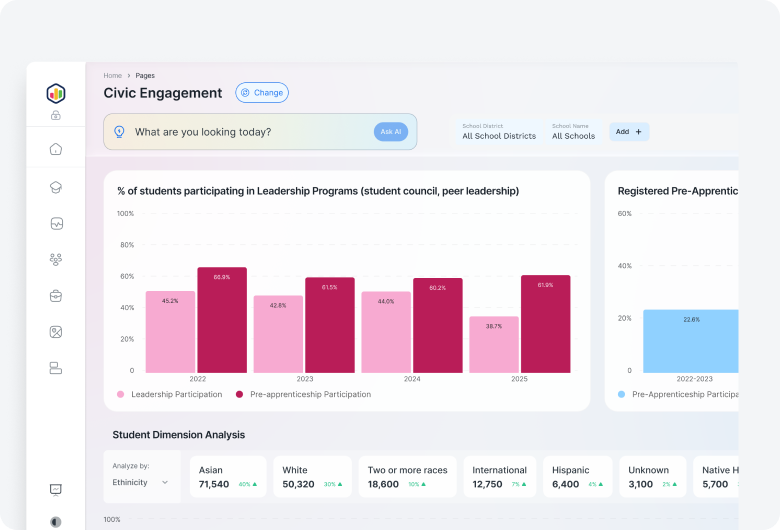Image resolution: width=780 pixels, height=530 pixels.
Task: Click the Change button beside Civic Engagement
Action: click(262, 93)
